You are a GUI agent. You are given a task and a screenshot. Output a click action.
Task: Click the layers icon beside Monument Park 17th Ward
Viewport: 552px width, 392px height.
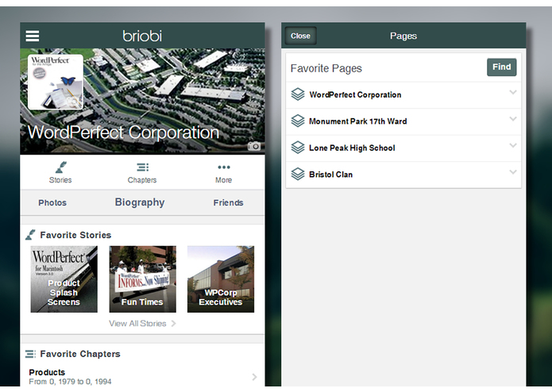(x=298, y=121)
